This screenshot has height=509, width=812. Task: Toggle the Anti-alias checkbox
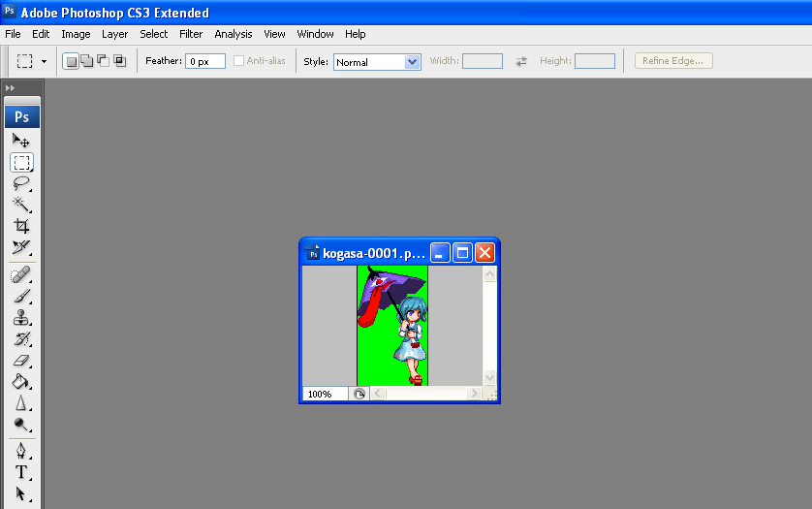pos(238,61)
